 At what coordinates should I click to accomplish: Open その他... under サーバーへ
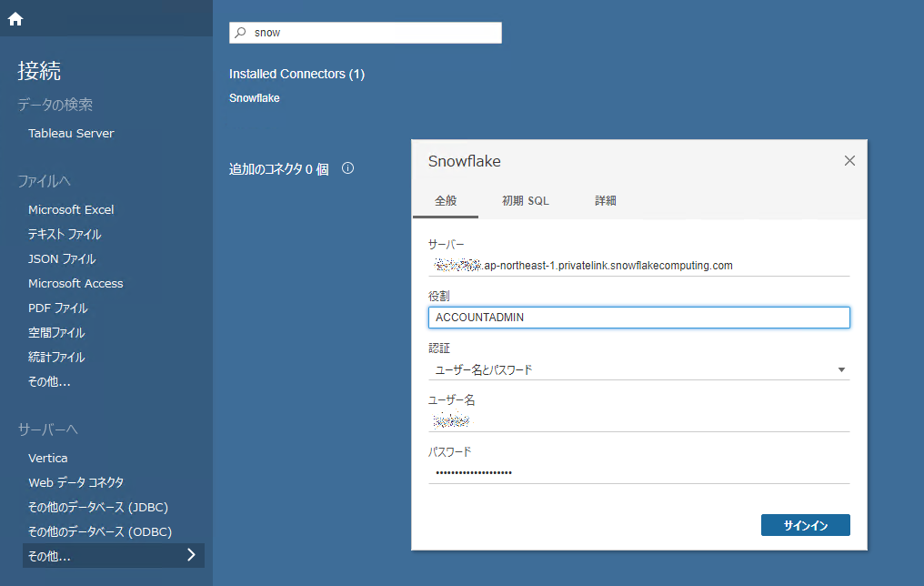(x=113, y=555)
